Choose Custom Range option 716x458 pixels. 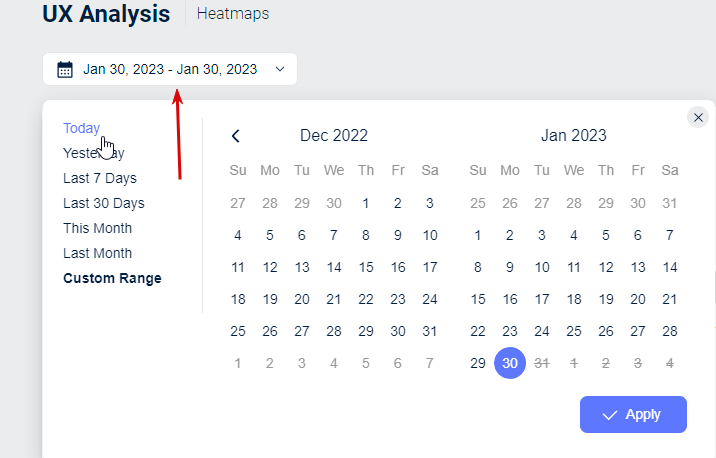point(112,278)
